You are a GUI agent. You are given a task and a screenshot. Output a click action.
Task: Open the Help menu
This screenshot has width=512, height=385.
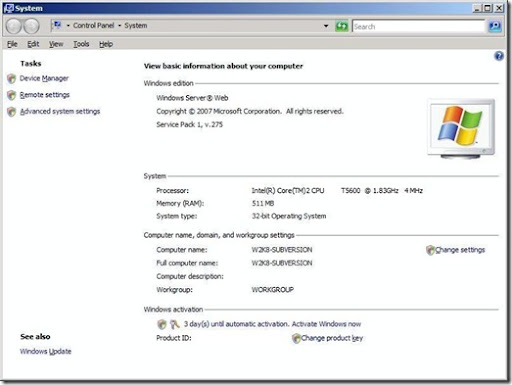point(106,44)
